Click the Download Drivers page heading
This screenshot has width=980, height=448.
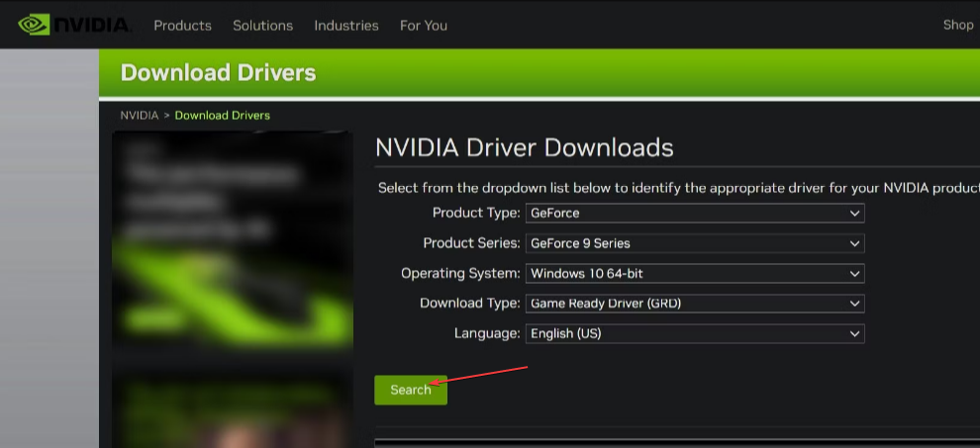tap(218, 72)
